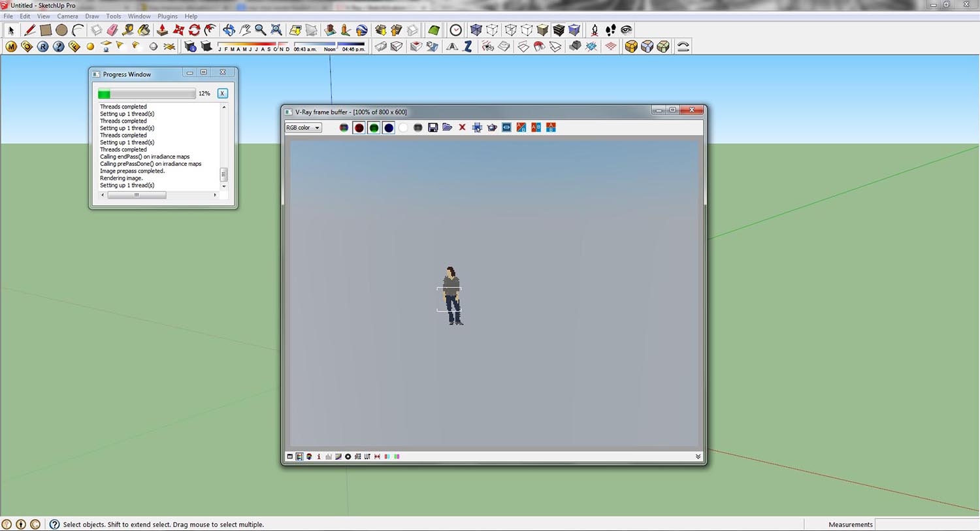Activate the Rotate tool
Image resolution: width=980 pixels, height=531 pixels.
pos(194,30)
